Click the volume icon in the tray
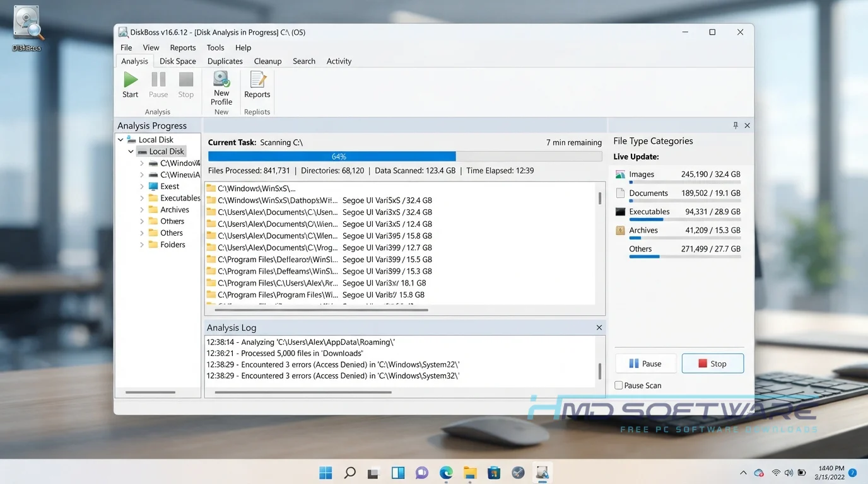Screen dimensions: 868x484 point(789,473)
